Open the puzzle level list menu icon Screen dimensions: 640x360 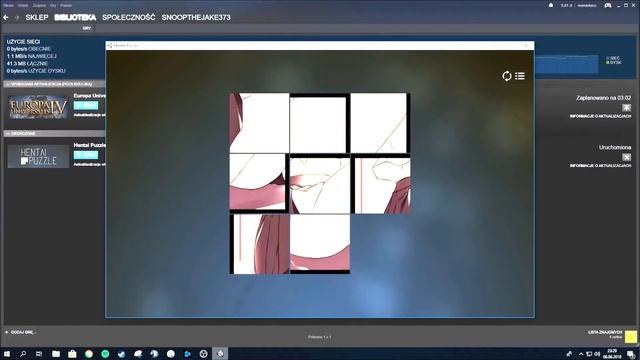click(x=520, y=76)
